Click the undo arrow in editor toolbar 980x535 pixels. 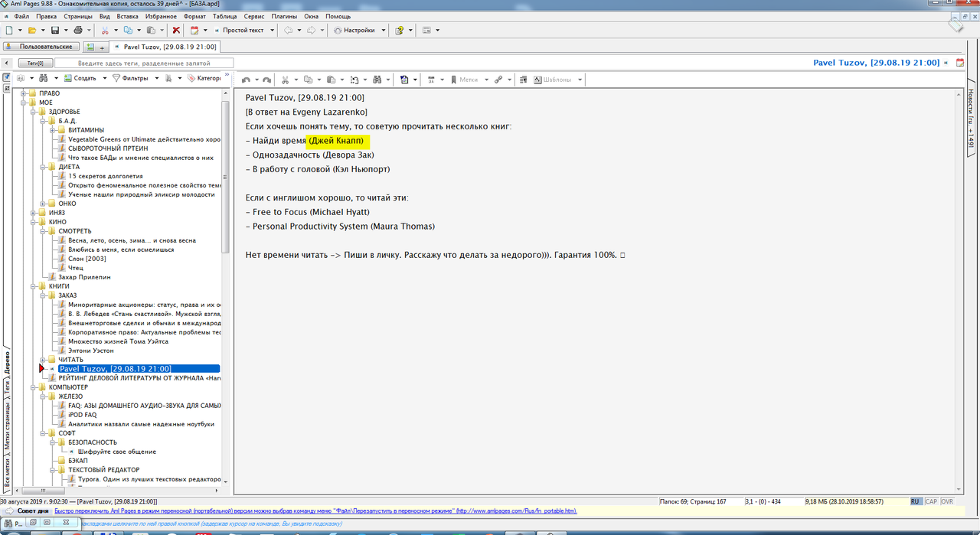click(x=246, y=80)
